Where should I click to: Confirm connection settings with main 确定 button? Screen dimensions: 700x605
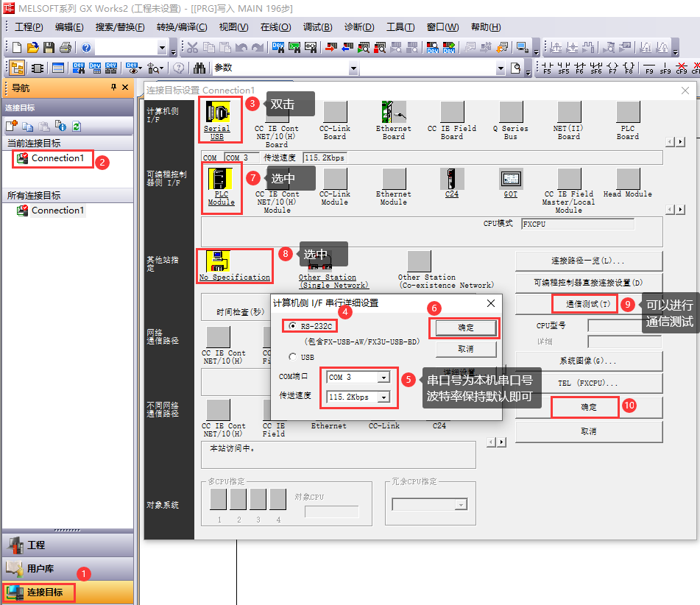pos(588,407)
